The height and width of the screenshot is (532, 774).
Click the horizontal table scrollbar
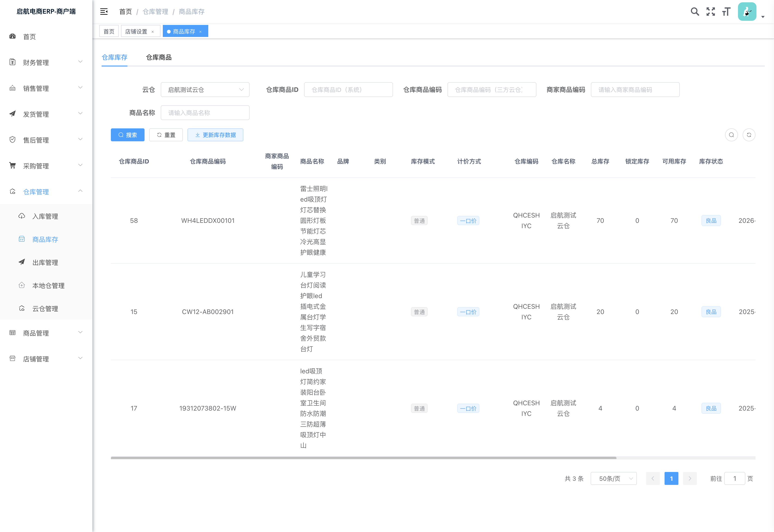[x=363, y=458]
